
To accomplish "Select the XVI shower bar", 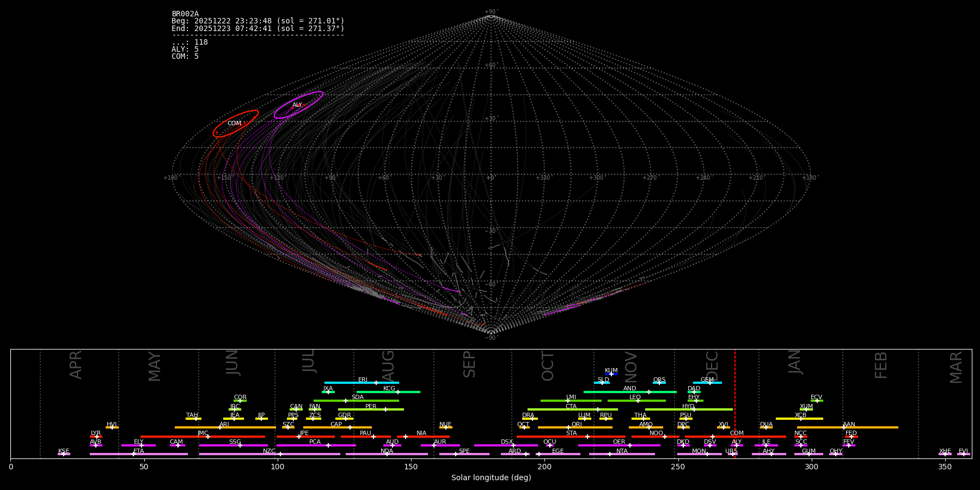I will click(x=723, y=427).
